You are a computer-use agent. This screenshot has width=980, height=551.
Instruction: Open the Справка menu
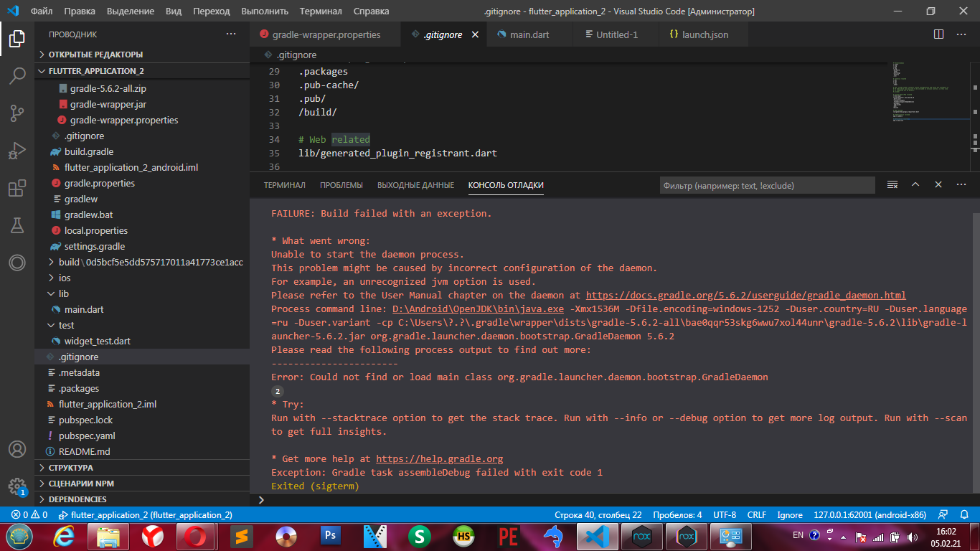[371, 11]
